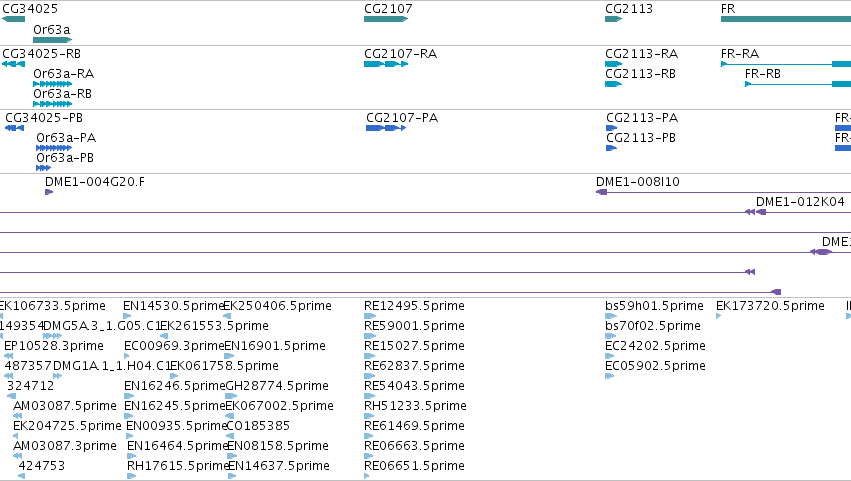Screen dimensions: 851x481
Task: Click the DME1-012K04 clone arrowheads
Action: [x=755, y=212]
